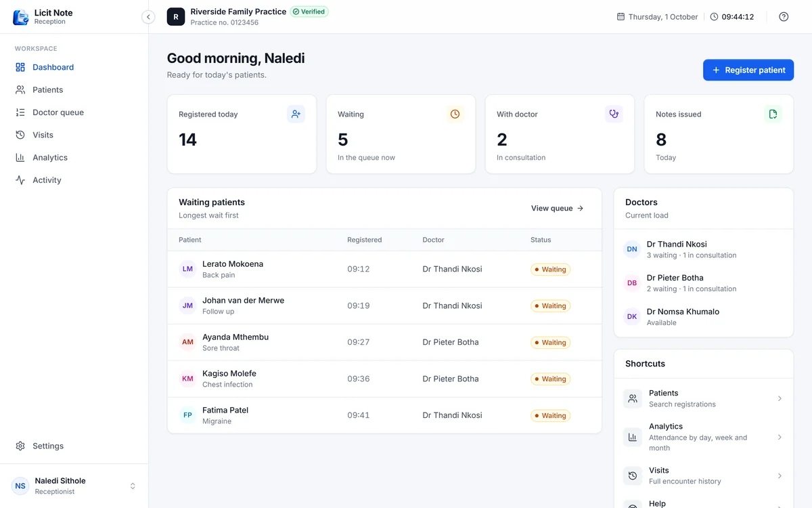Click the With doctor stethoscope icon
Screen dimensions: 812x508
point(614,114)
